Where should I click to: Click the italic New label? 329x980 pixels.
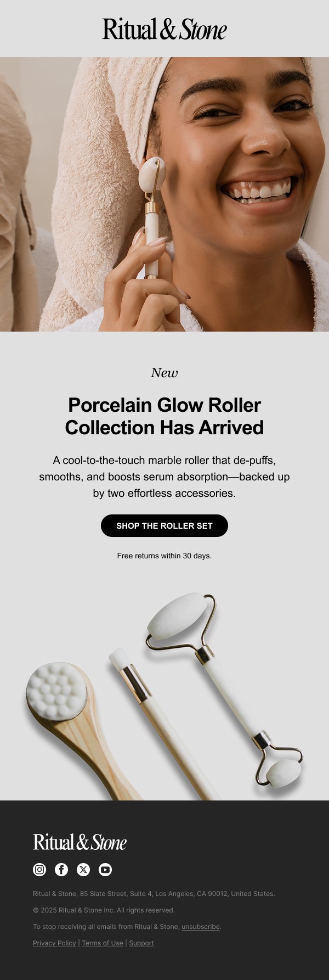tap(164, 373)
